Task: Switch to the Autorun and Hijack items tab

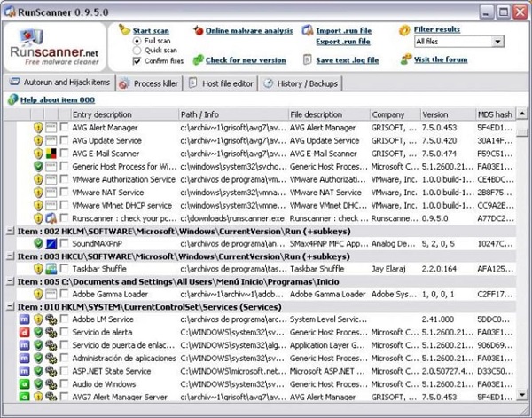Action: click(59, 83)
